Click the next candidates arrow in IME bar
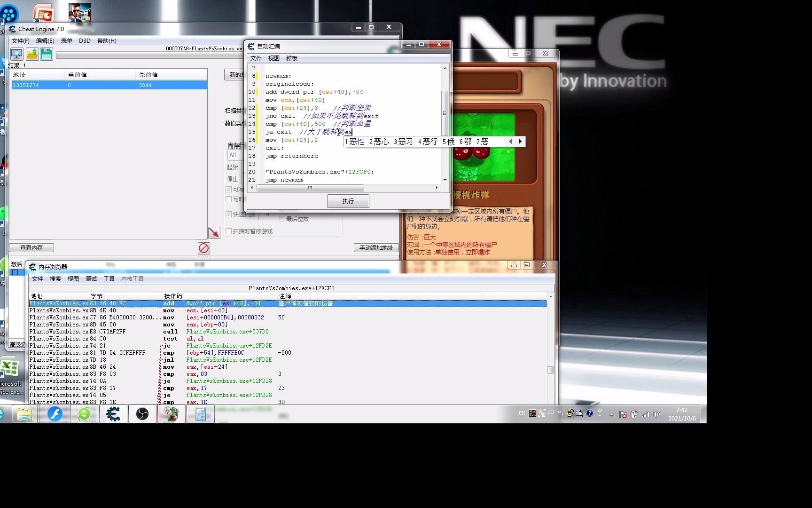Screen dimensions: 812x508 [x=520, y=141]
